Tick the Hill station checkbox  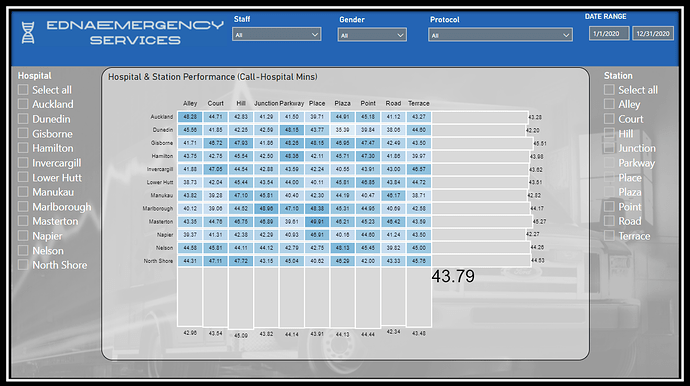pos(609,133)
